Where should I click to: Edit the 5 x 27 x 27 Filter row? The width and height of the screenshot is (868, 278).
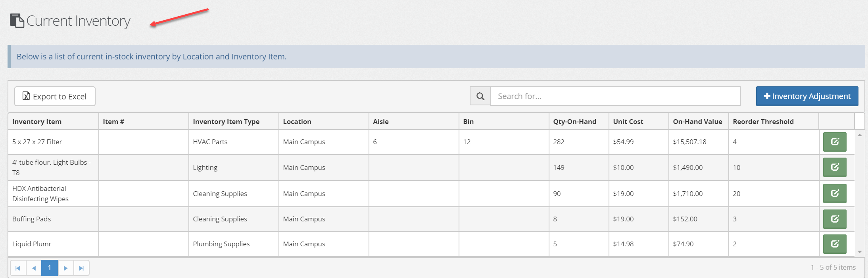point(835,142)
